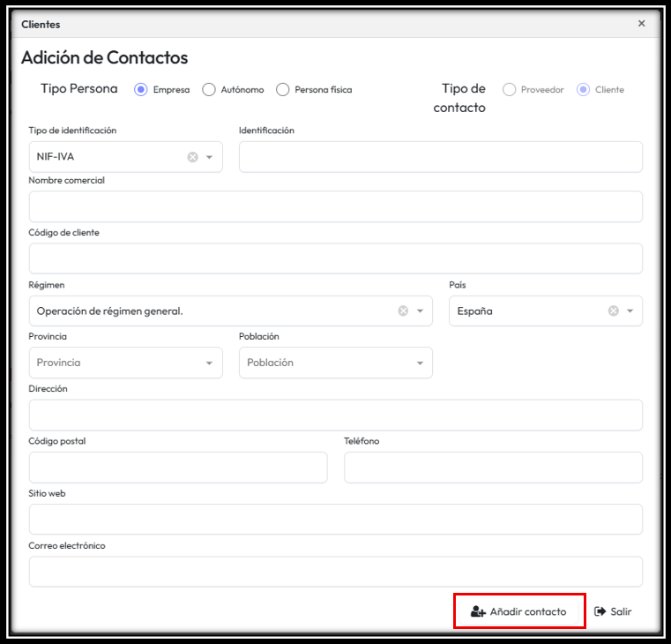The height and width of the screenshot is (644, 671).
Task: Select the Empresa radio button
Action: tap(140, 89)
